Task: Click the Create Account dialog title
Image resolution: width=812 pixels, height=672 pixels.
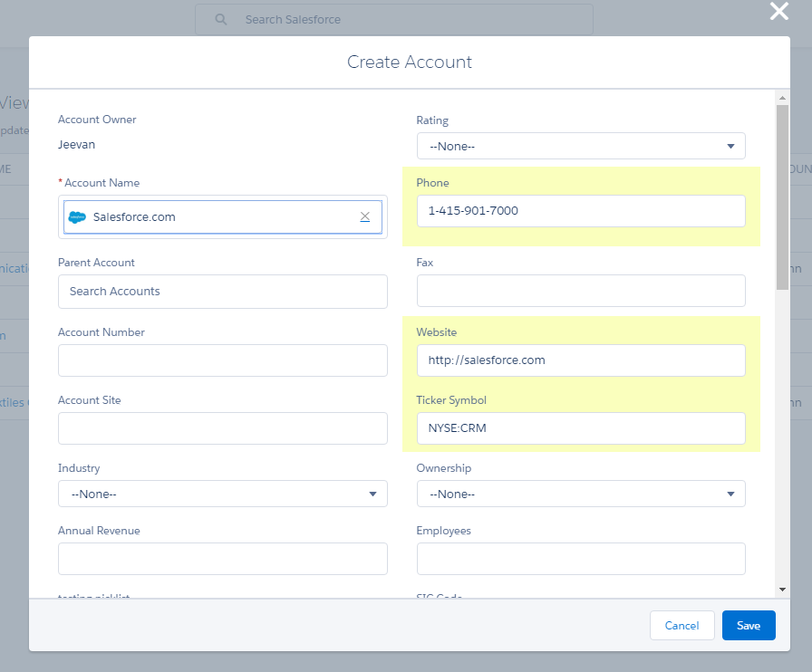Action: click(x=409, y=62)
